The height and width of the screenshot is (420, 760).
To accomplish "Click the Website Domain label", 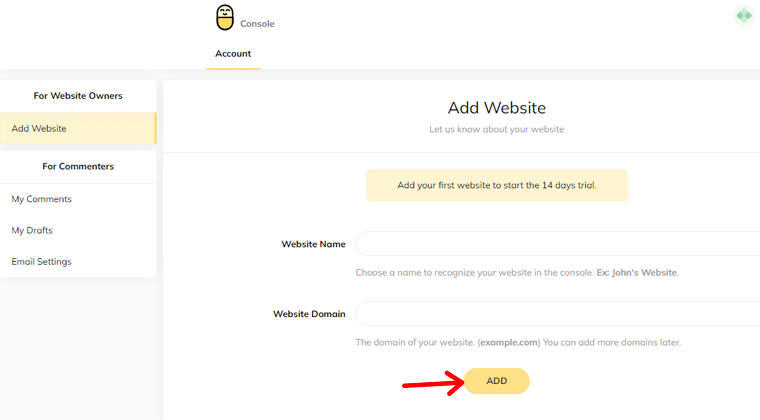I will (x=309, y=314).
